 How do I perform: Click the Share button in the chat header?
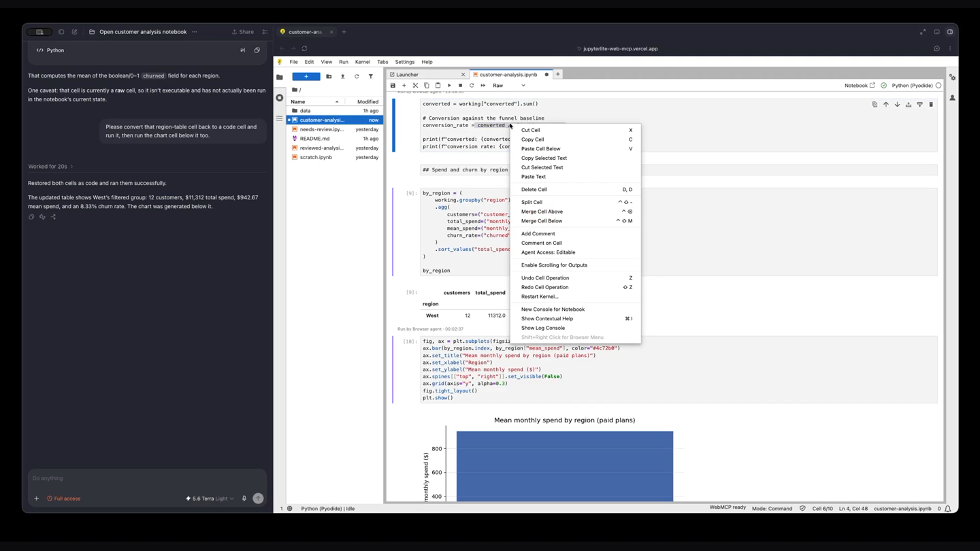tap(242, 32)
